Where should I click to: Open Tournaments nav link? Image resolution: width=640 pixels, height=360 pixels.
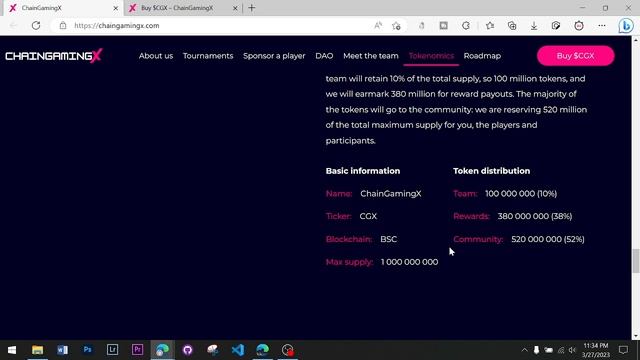(208, 56)
